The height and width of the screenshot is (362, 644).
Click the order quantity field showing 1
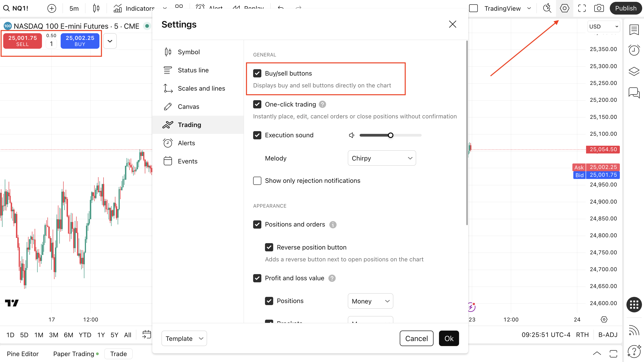[51, 44]
